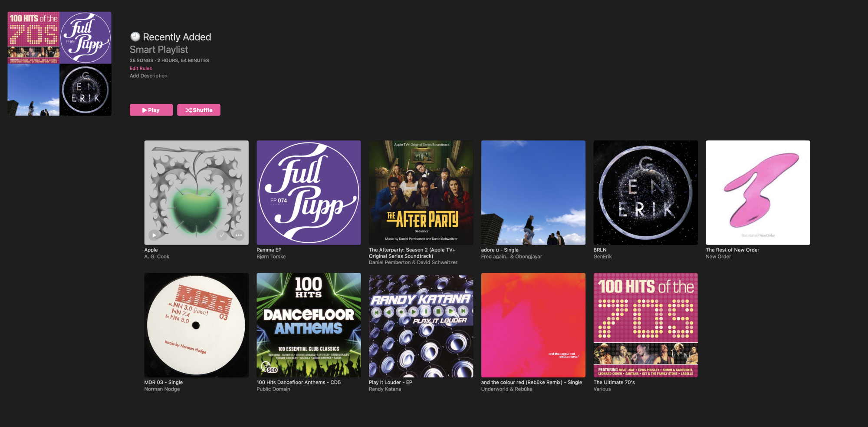Screen dimensions: 868x427
Task: Click the artist name 'Randy Katana' under the EP title
Action: tap(385, 389)
